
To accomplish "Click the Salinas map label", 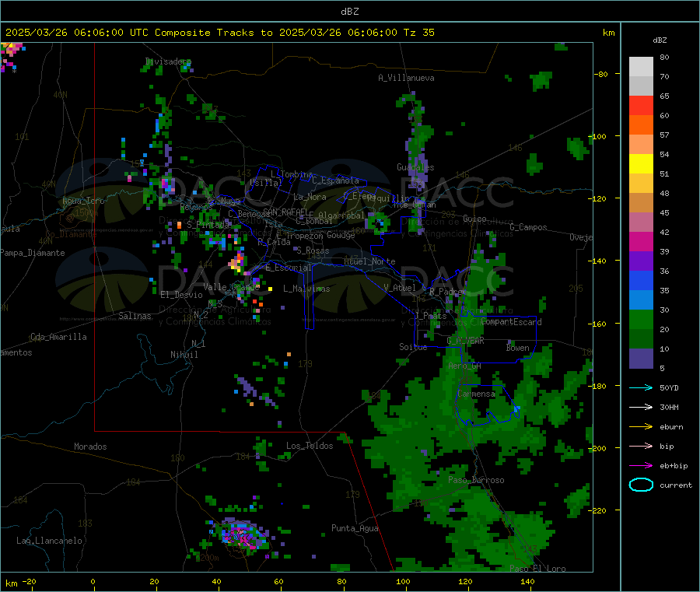I will (135, 316).
